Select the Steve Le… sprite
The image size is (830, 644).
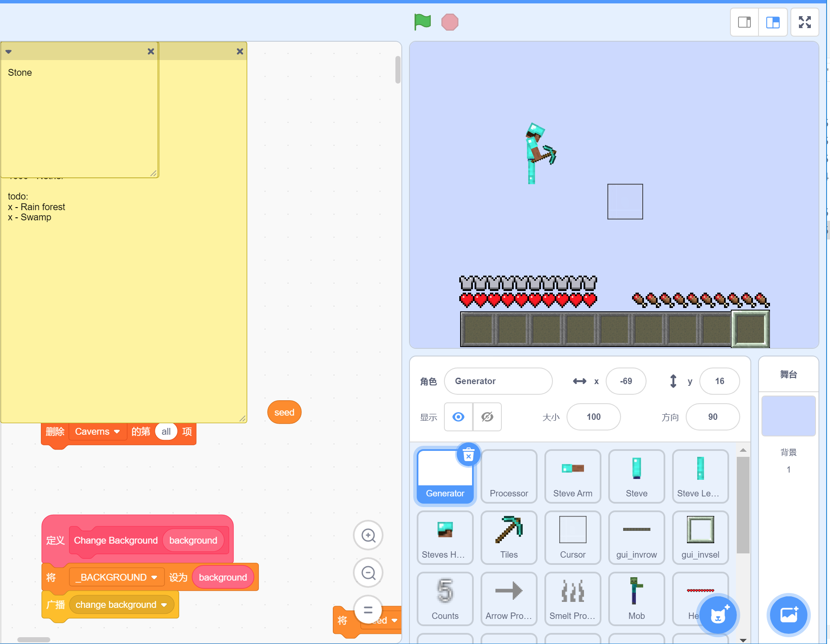pos(700,477)
